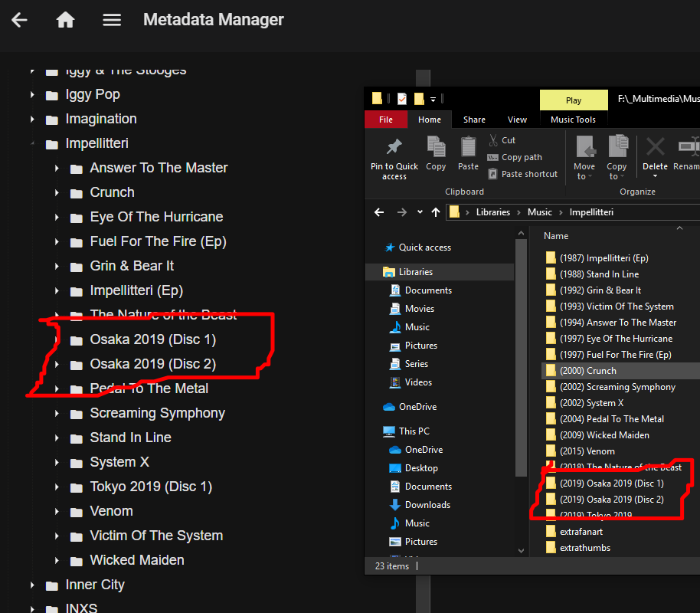The width and height of the screenshot is (700, 613).
Task: Click the Delete icon in Organize group
Action: (655, 147)
